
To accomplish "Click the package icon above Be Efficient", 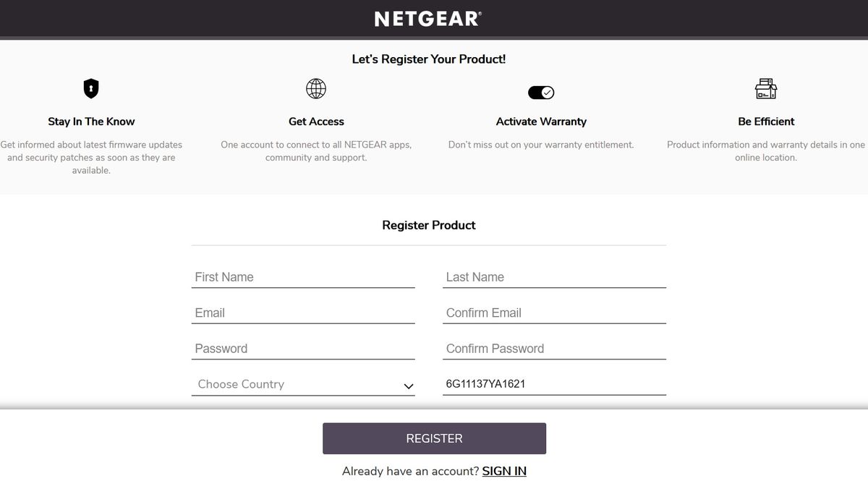I will [765, 88].
